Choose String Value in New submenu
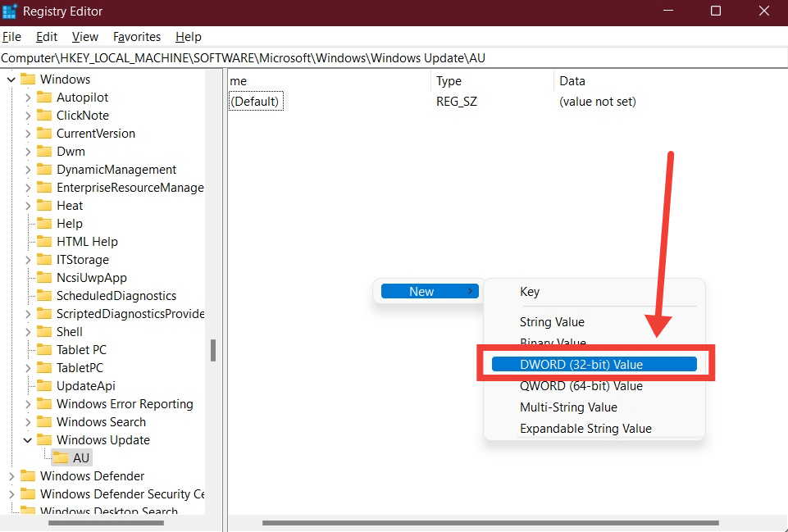Image resolution: width=788 pixels, height=532 pixels. pos(552,322)
